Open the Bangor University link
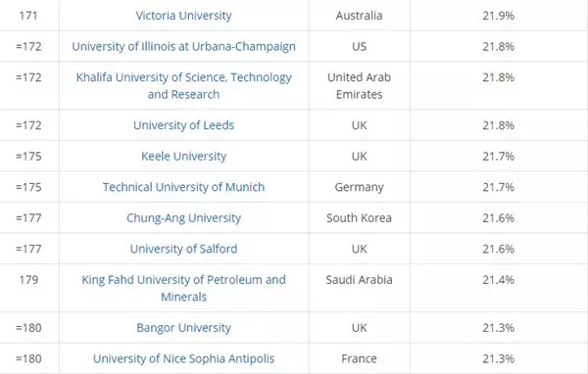This screenshot has height=374, width=588. (183, 328)
